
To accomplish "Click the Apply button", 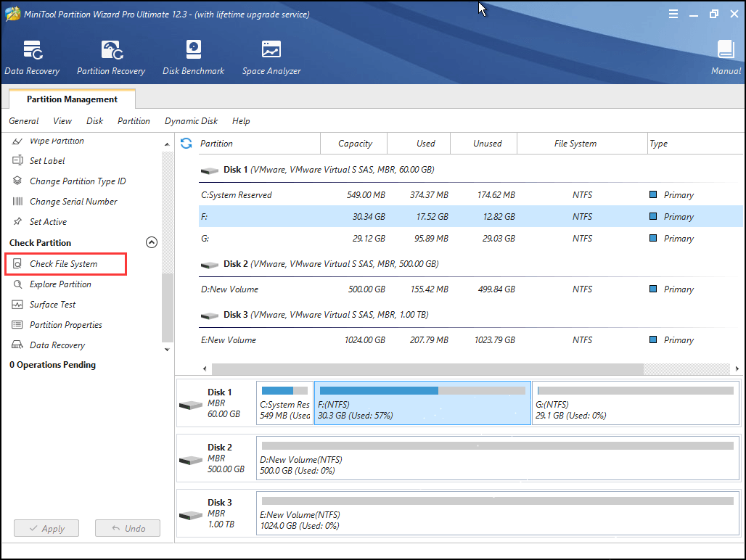I will click(46, 528).
